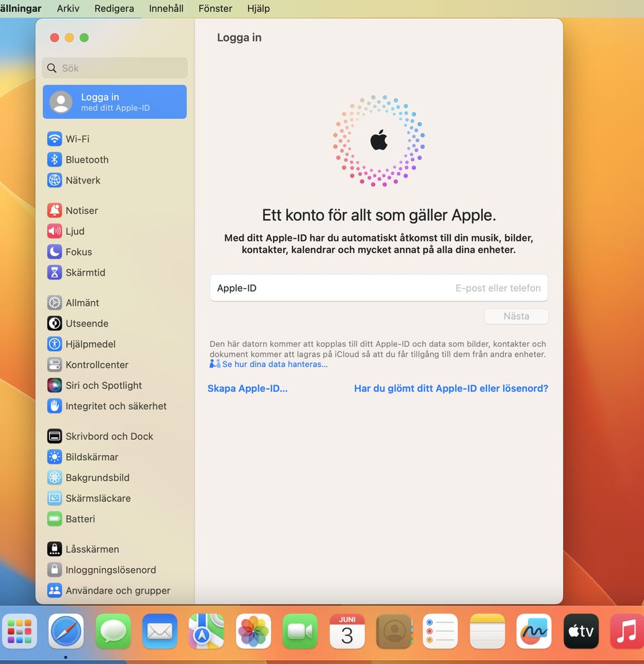The image size is (644, 664).
Task: Open Hjälpmedel accessibility icon
Action: pos(54,344)
